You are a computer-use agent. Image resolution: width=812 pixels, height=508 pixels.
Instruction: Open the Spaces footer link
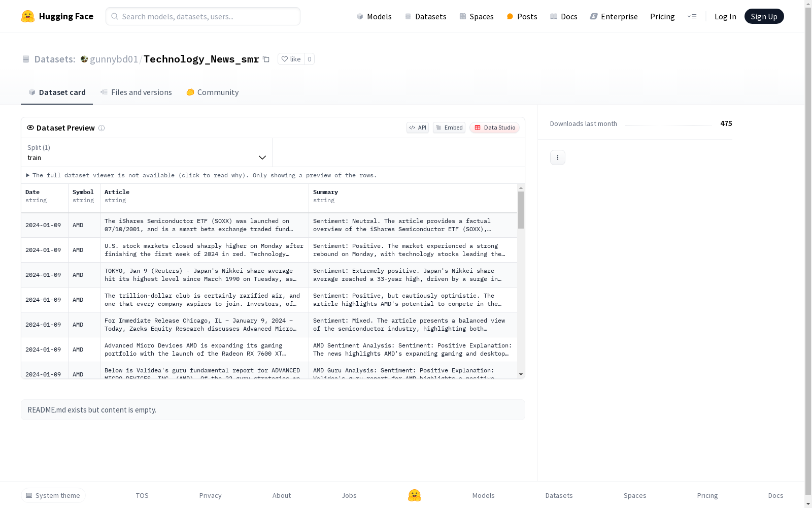point(635,495)
